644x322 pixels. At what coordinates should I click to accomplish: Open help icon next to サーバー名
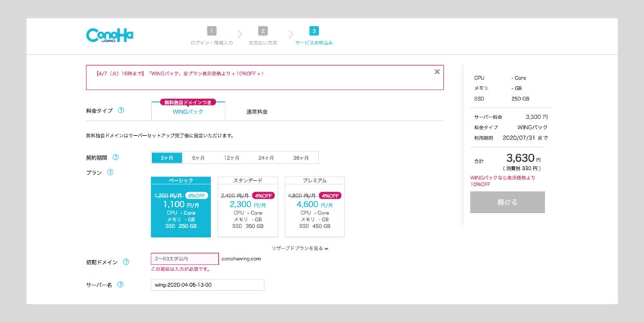click(x=120, y=285)
